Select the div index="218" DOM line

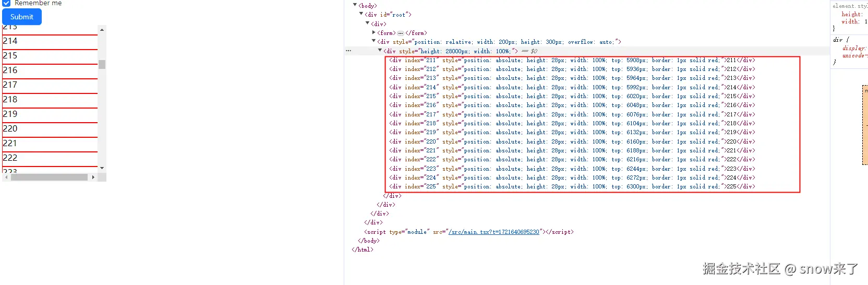click(572, 123)
